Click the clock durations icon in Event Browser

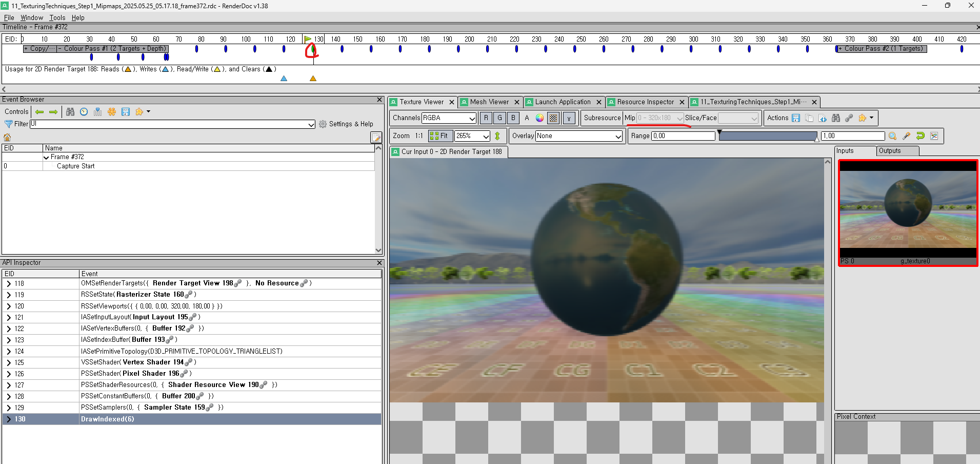(84, 112)
